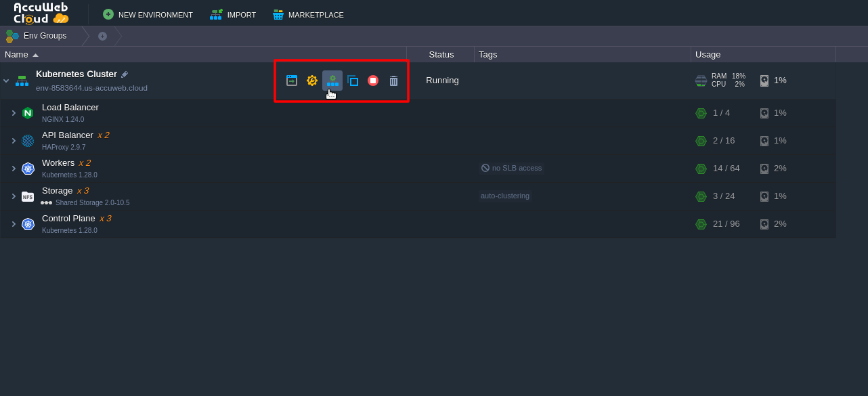Click Kubernetes 1.28.0 under Control Plane
The height and width of the screenshot is (396, 868).
(x=70, y=230)
